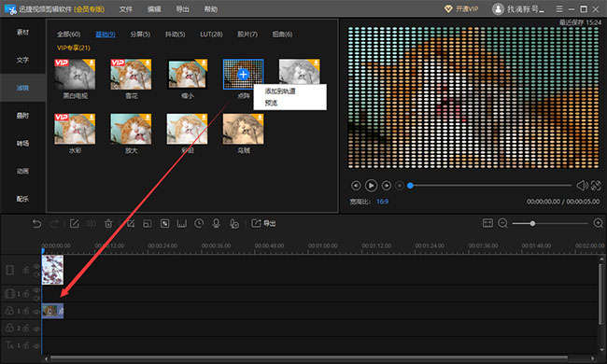Open the speech-to-text icon next to the microphone
This screenshot has height=364, width=607.
233,224
